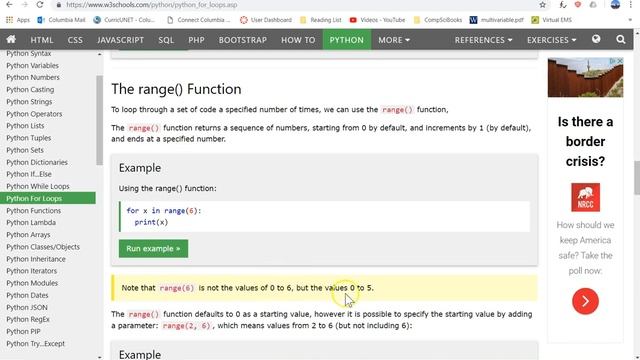Bookmark this page with the star icon
The width and height of the screenshot is (640, 360).
[x=542, y=5]
